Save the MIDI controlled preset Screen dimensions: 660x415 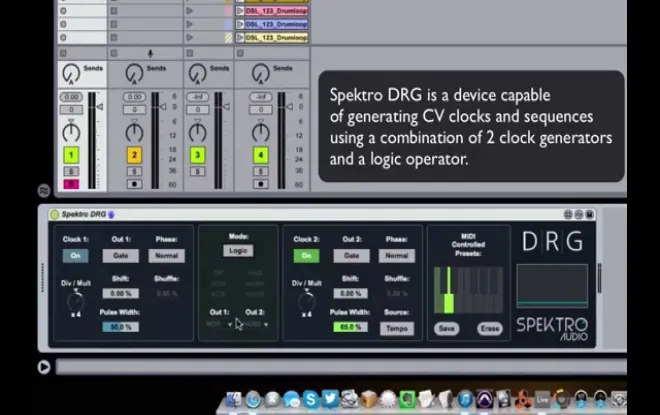tap(447, 328)
